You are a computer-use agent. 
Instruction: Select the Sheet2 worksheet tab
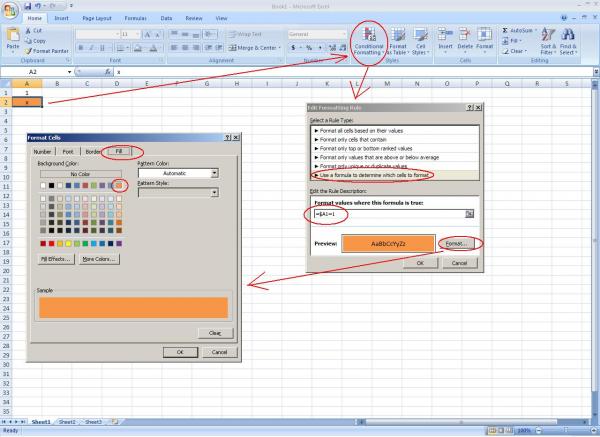(67, 422)
